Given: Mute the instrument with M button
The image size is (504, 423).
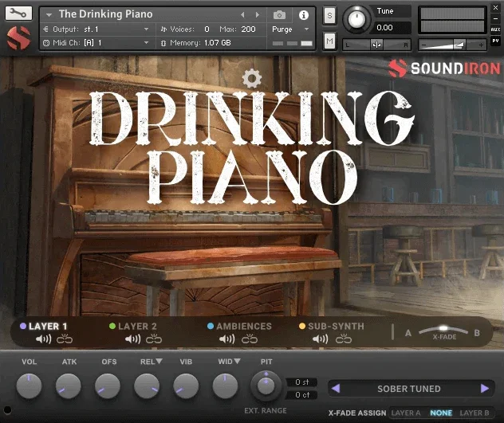Looking at the screenshot, I should coord(329,41).
